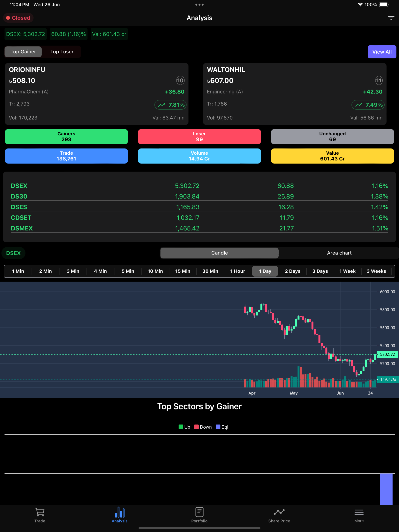Viewport: 399px width, 532px height.
Task: Tap the Val: 601.43 cr chip
Action: 109,34
